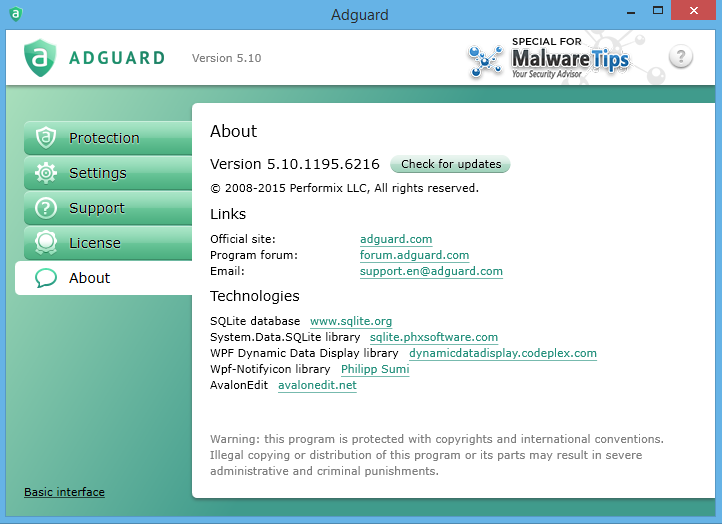Select the About tab
The width and height of the screenshot is (722, 524).
[104, 278]
